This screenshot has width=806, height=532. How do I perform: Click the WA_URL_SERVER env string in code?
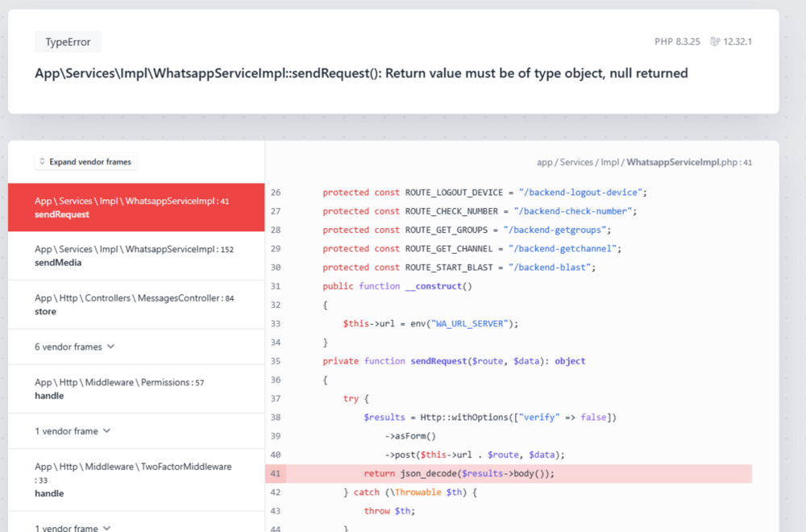tap(471, 323)
